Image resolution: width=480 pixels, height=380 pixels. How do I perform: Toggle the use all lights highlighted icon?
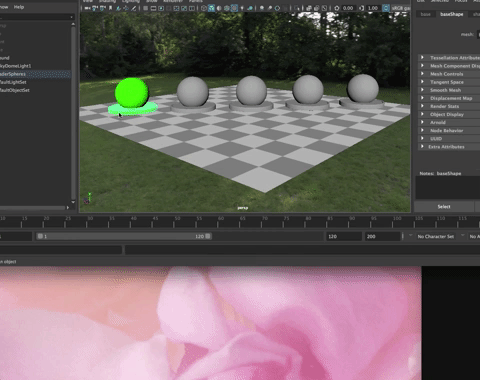(x=234, y=8)
